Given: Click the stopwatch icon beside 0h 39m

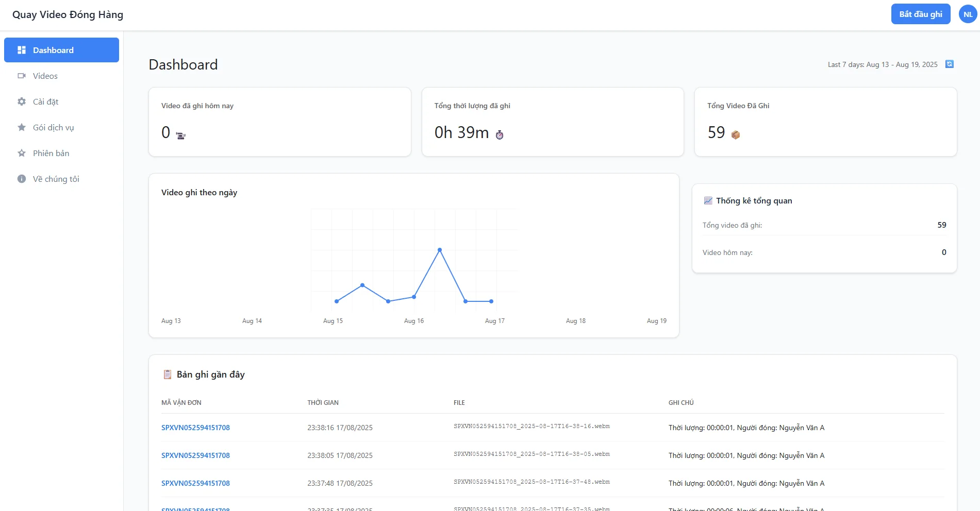Looking at the screenshot, I should coord(500,135).
